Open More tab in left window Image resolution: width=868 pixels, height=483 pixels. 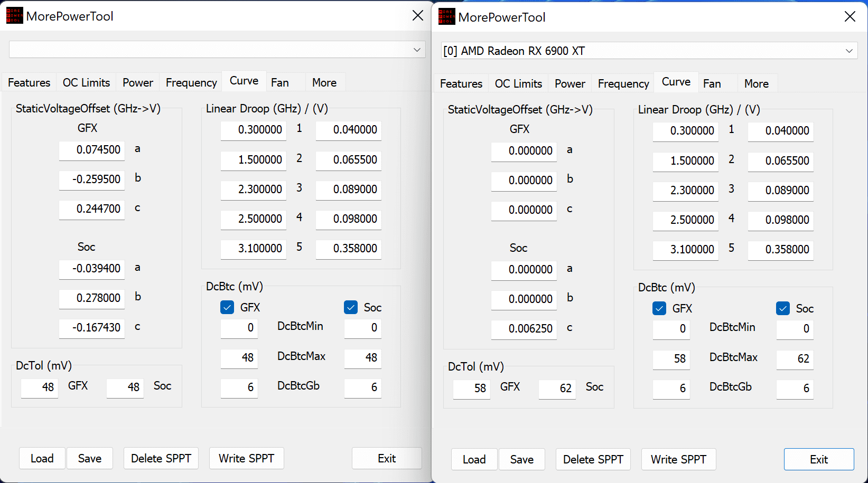pyautogui.click(x=324, y=82)
